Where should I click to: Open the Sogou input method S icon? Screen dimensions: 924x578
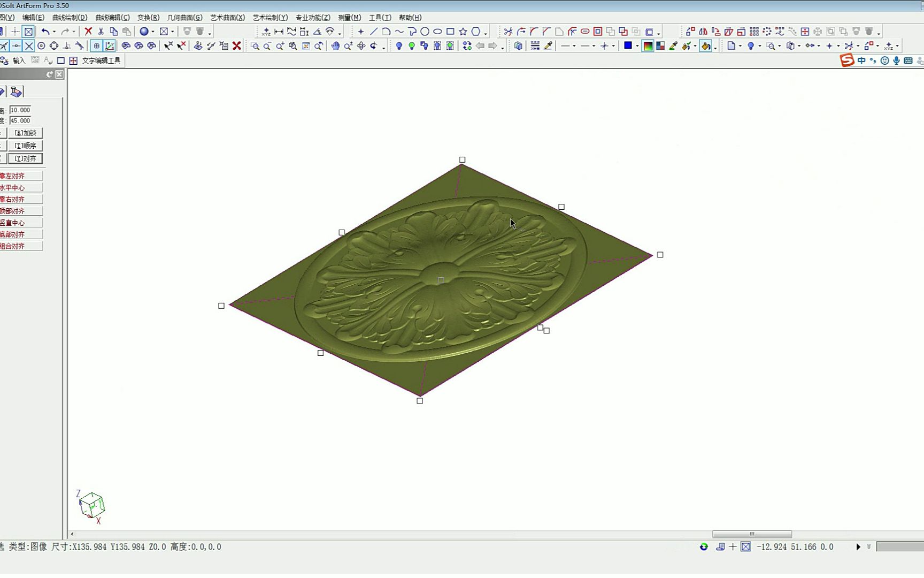(x=847, y=60)
